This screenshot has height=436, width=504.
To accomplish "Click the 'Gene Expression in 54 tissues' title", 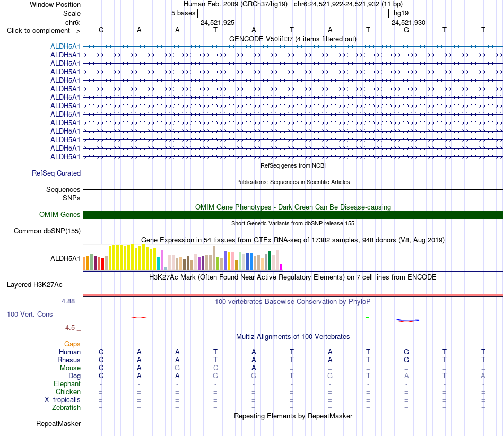I will pyautogui.click(x=293, y=240).
